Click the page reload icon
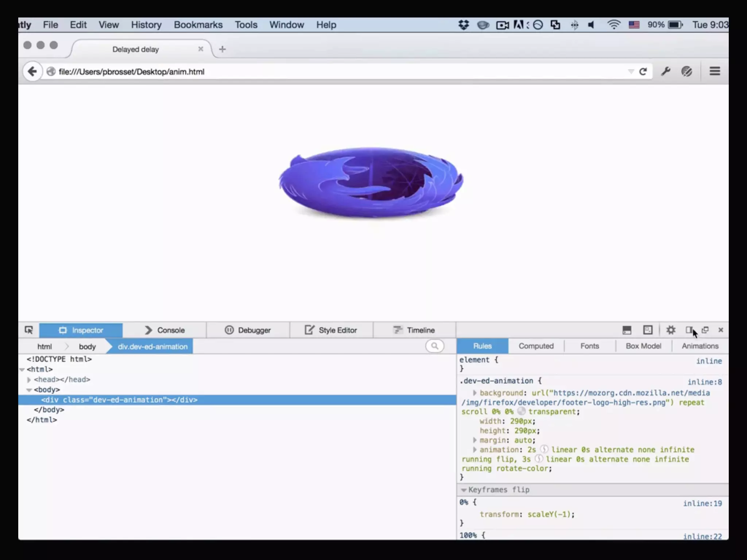The width and height of the screenshot is (747, 560). tap(643, 71)
